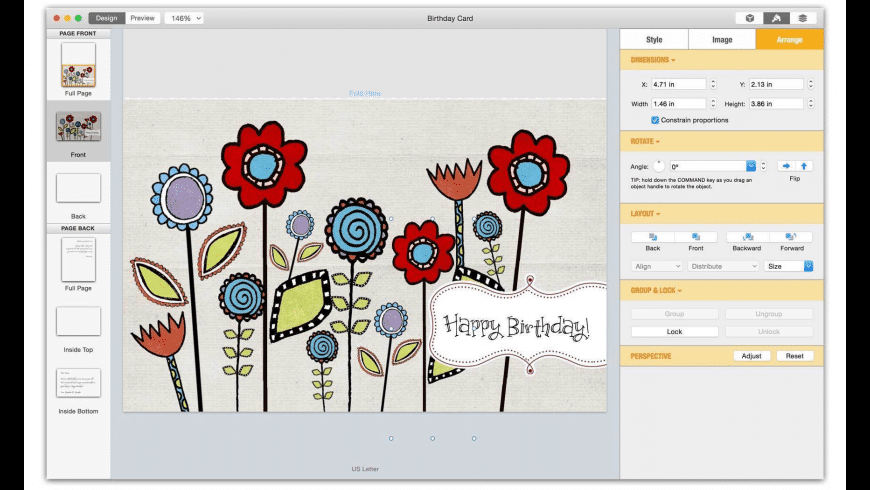870x490 pixels.
Task: Collapse the ROTATE section
Action: coord(645,142)
